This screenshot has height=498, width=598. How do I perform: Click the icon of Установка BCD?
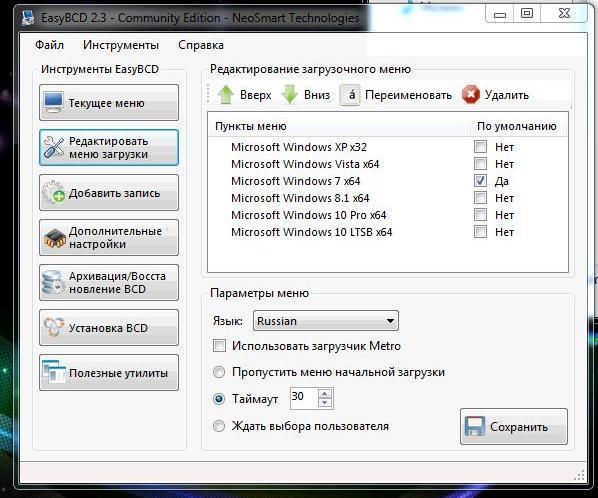[54, 327]
